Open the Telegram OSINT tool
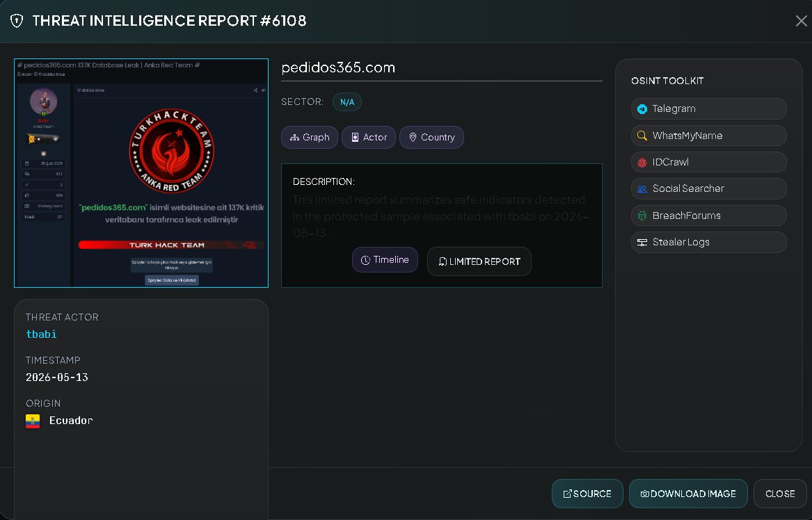This screenshot has height=520, width=812. tap(709, 108)
